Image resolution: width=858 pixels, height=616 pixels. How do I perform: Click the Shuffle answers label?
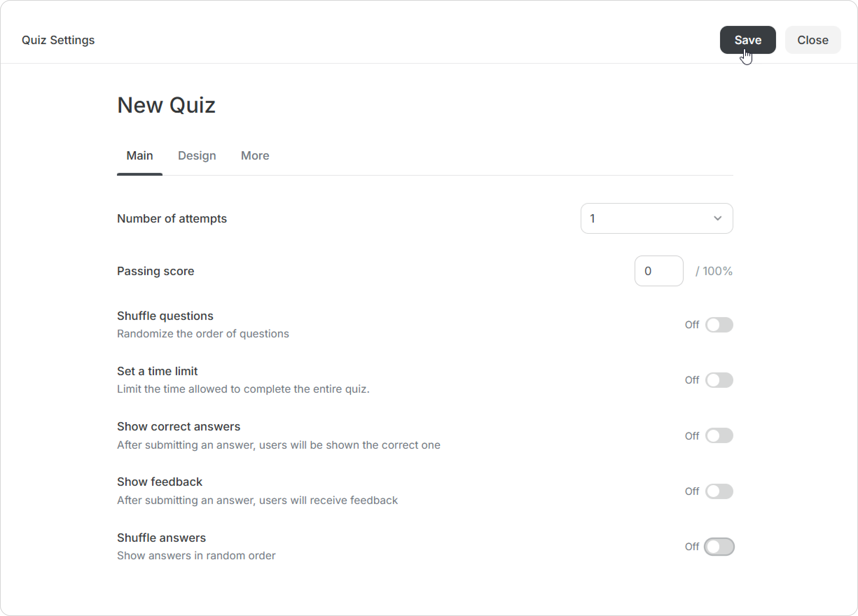coord(161,538)
